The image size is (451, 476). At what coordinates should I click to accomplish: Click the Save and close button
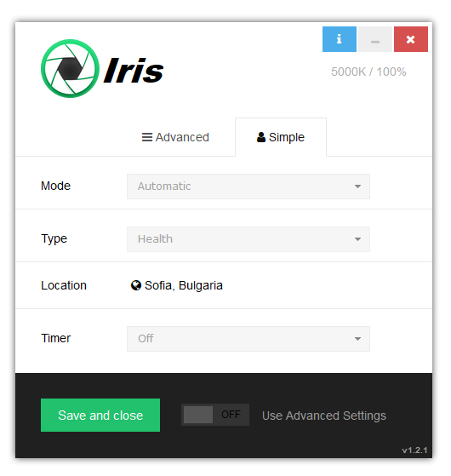point(100,415)
